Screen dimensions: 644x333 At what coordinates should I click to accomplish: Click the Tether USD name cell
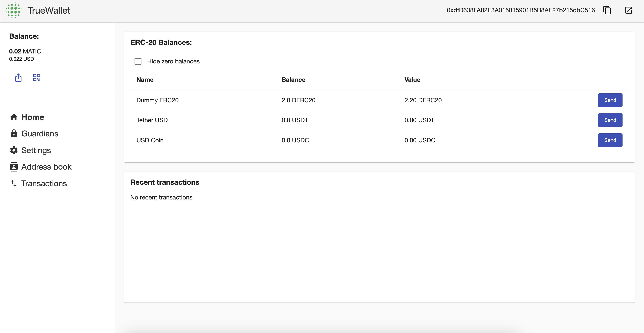point(152,120)
